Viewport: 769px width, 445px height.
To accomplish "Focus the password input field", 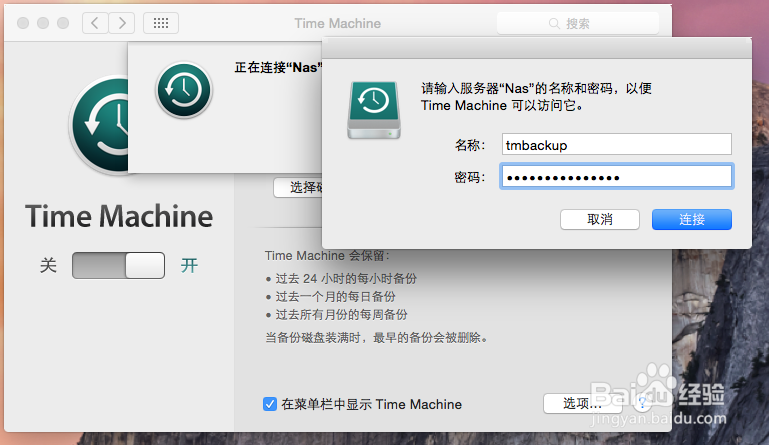I will tap(616, 177).
